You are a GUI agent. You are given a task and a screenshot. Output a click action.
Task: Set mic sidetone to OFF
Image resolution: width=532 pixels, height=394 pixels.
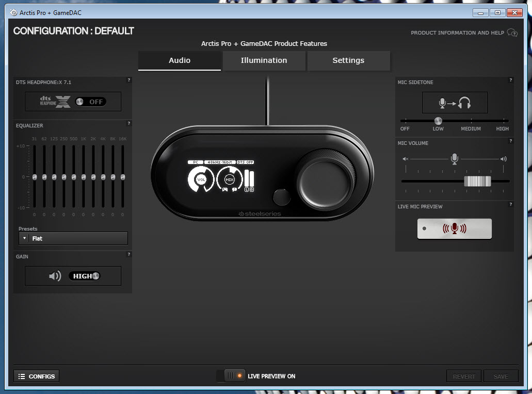coord(405,129)
